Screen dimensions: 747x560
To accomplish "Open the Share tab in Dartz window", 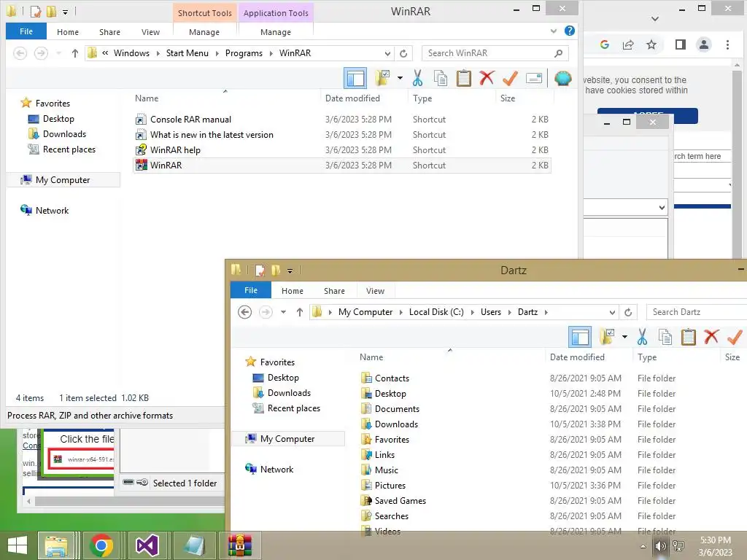I will coord(334,291).
